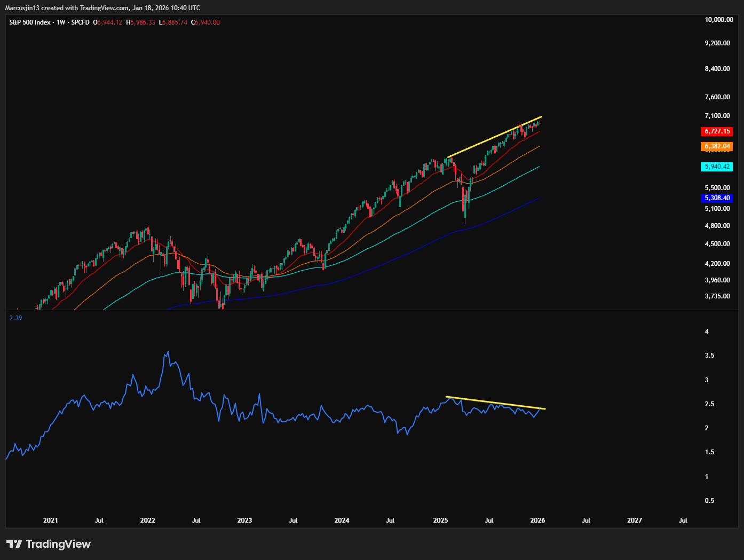Select the red 6,727.15 price label

(717, 131)
